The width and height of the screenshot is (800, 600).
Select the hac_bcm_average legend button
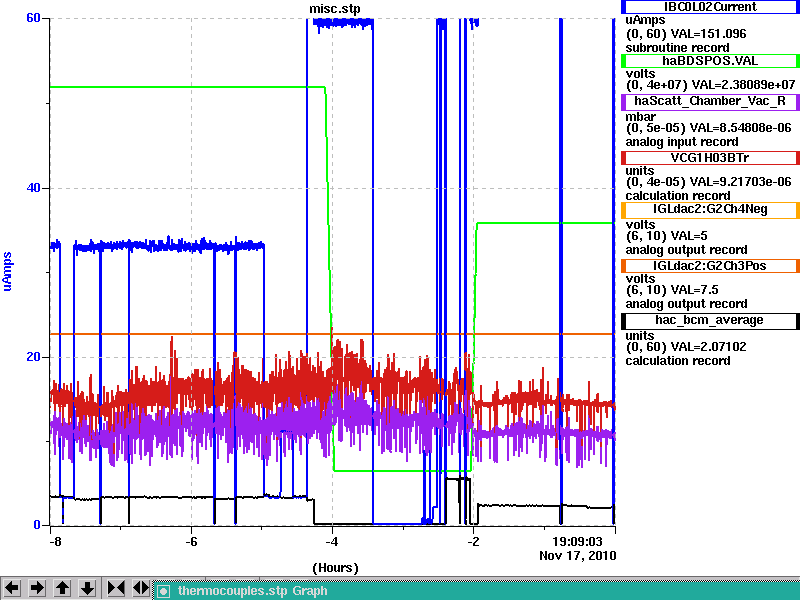(710, 320)
